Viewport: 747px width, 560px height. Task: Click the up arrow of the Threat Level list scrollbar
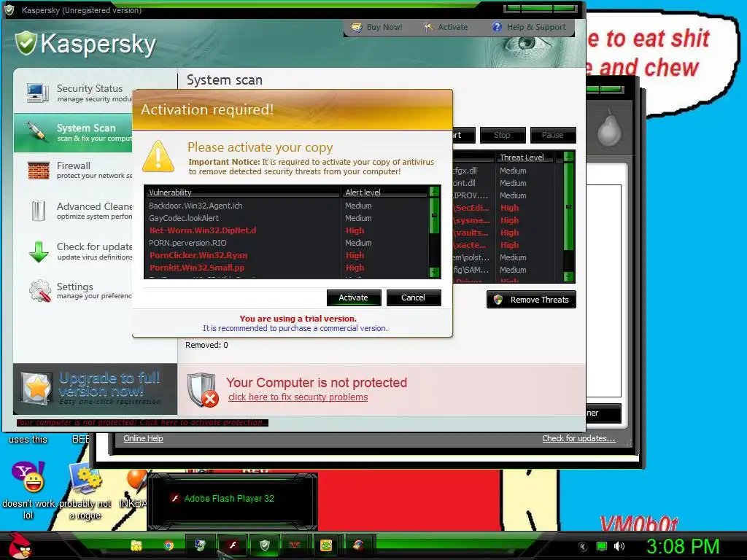568,156
